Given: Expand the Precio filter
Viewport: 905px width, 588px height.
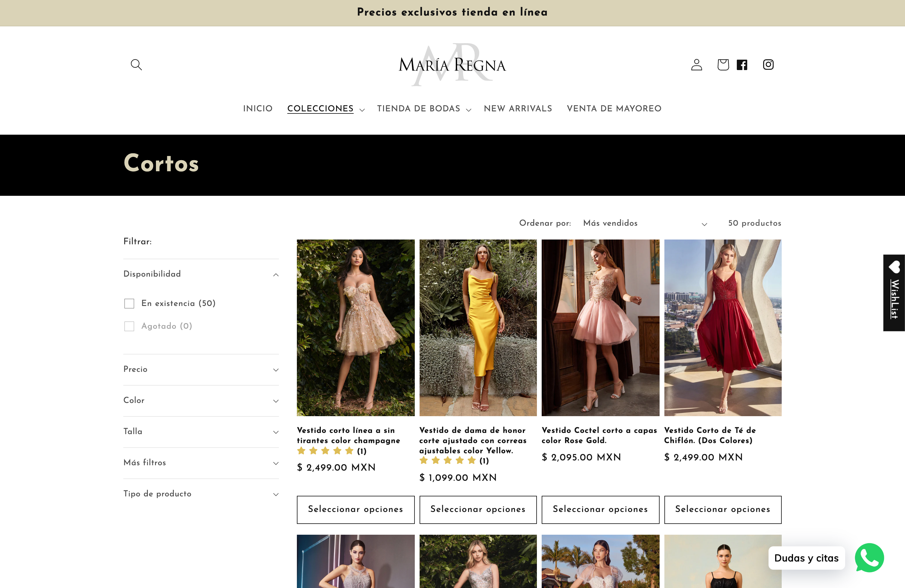Looking at the screenshot, I should point(275,370).
